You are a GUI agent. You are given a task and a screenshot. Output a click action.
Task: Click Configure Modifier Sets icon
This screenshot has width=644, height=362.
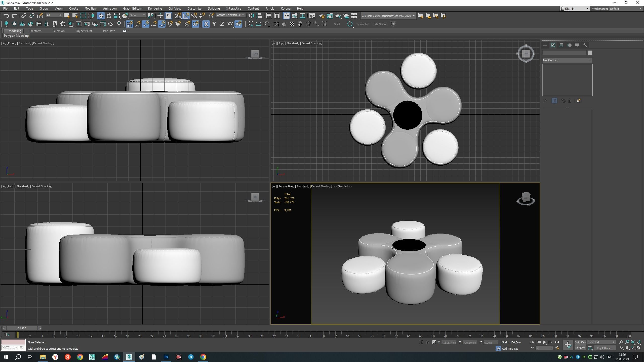click(578, 101)
